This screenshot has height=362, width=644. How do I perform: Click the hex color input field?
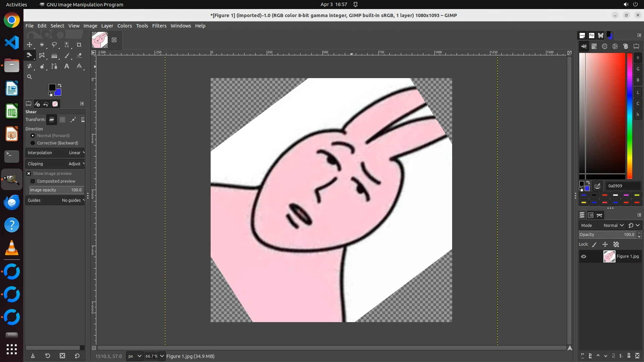click(623, 186)
